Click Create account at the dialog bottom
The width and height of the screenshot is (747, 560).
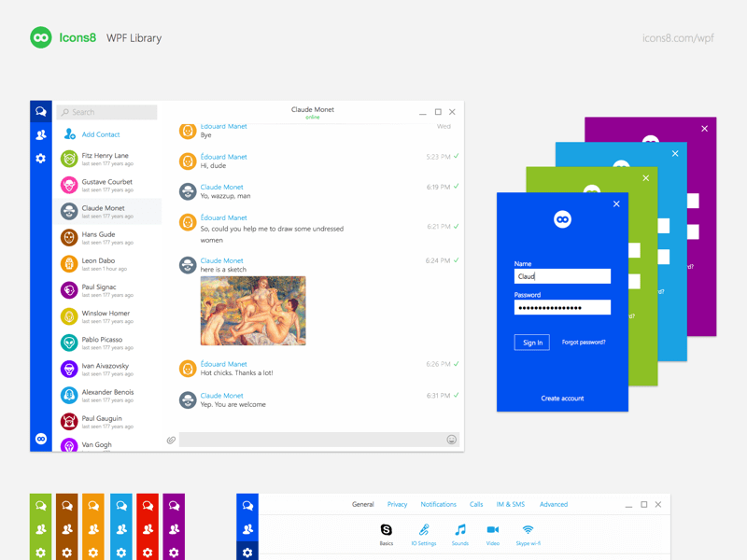(x=562, y=399)
